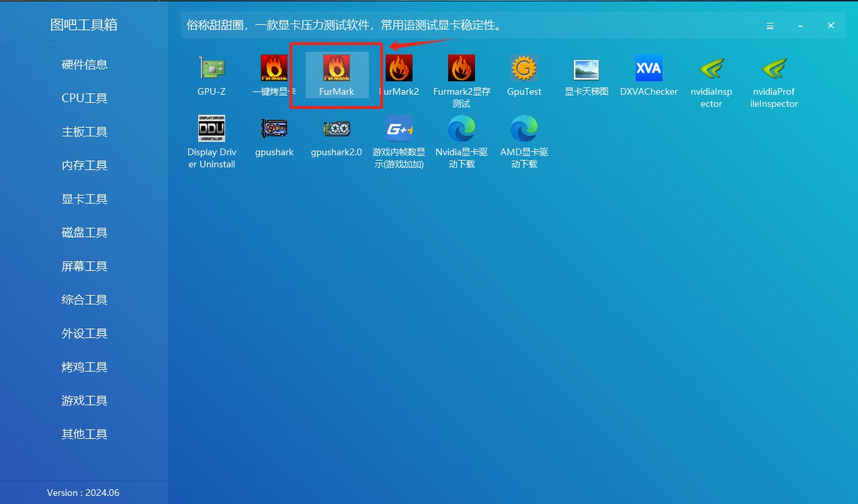
Task: Select the CPU工具 sidebar tab
Action: [x=85, y=98]
